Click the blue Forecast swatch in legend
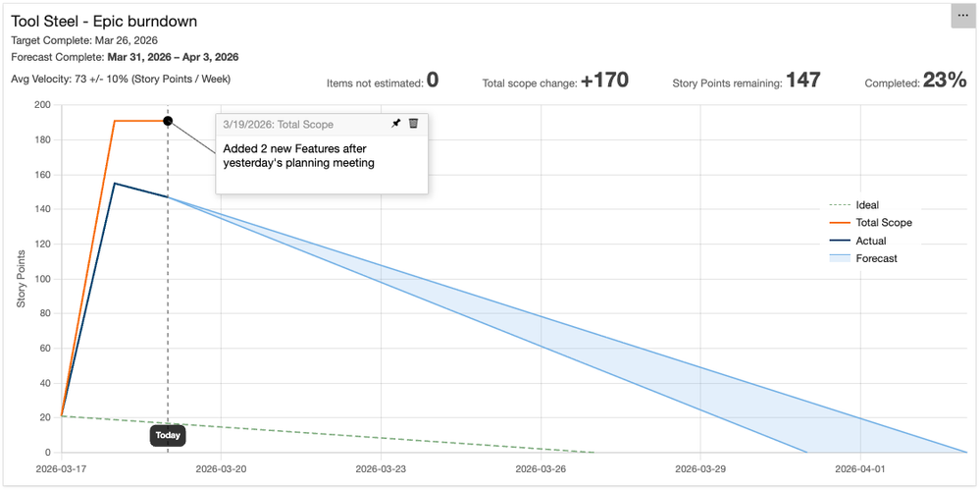Viewport: 980px width, 490px height. 841,258
